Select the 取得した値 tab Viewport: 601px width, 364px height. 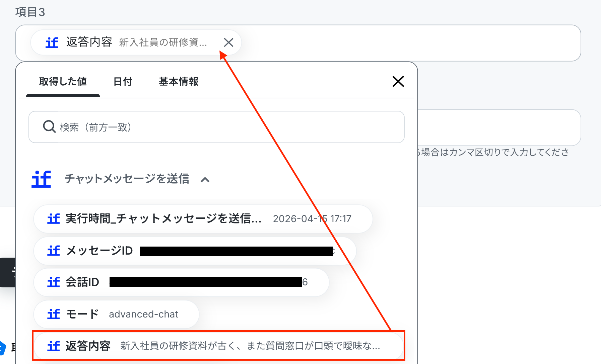tap(63, 81)
